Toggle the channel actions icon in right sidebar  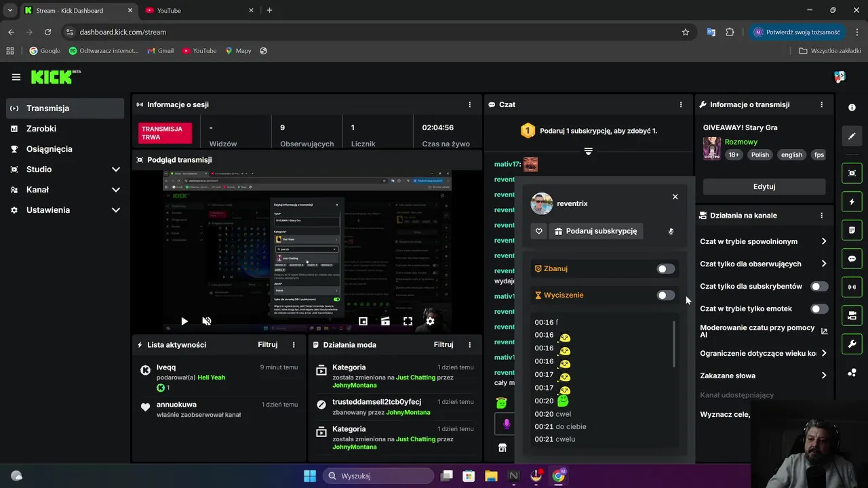[x=852, y=316]
